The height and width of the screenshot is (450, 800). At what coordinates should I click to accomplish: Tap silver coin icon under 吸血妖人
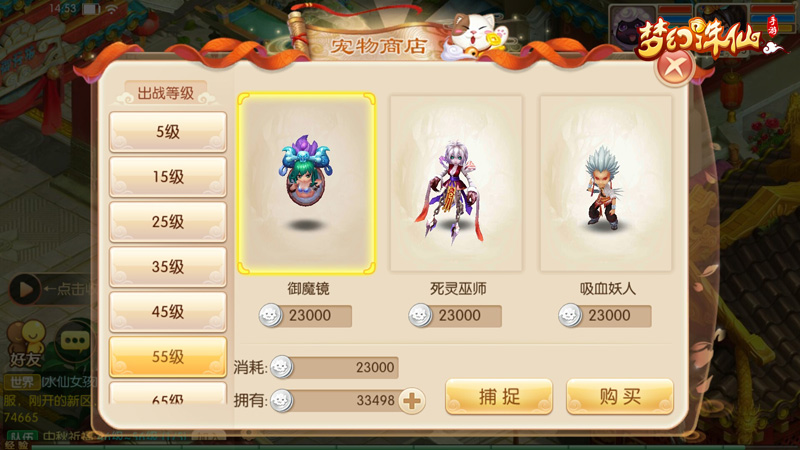coord(570,315)
